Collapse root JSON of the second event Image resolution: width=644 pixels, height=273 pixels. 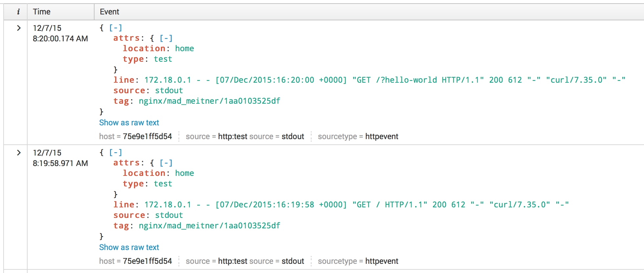click(x=116, y=153)
